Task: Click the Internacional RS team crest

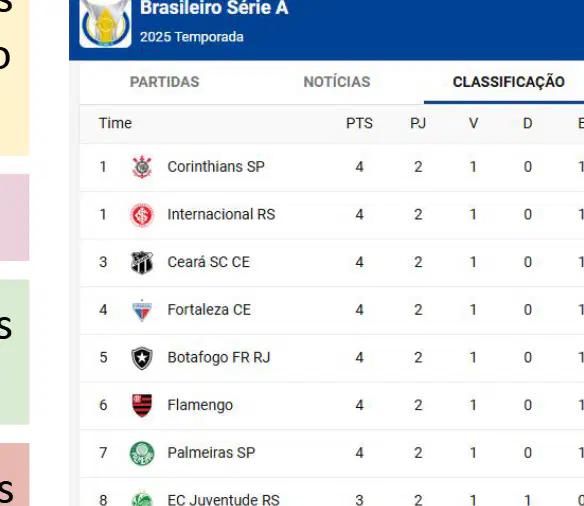Action: [142, 215]
